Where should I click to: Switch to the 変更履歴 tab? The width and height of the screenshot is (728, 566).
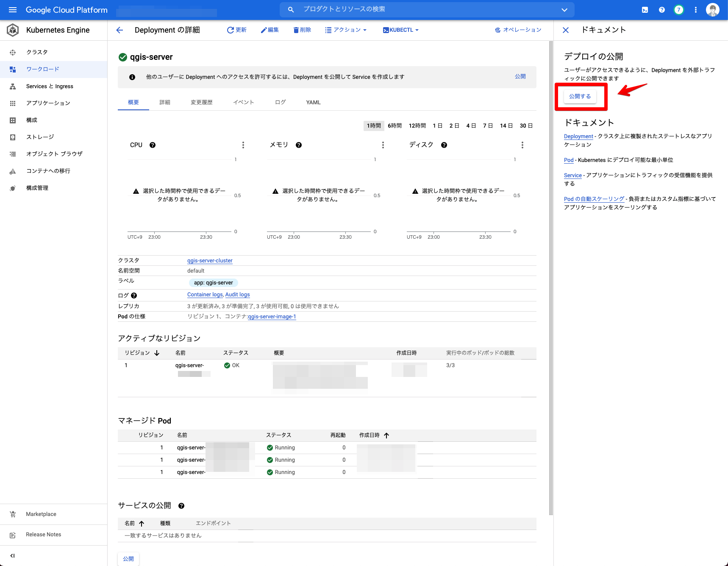coord(202,103)
